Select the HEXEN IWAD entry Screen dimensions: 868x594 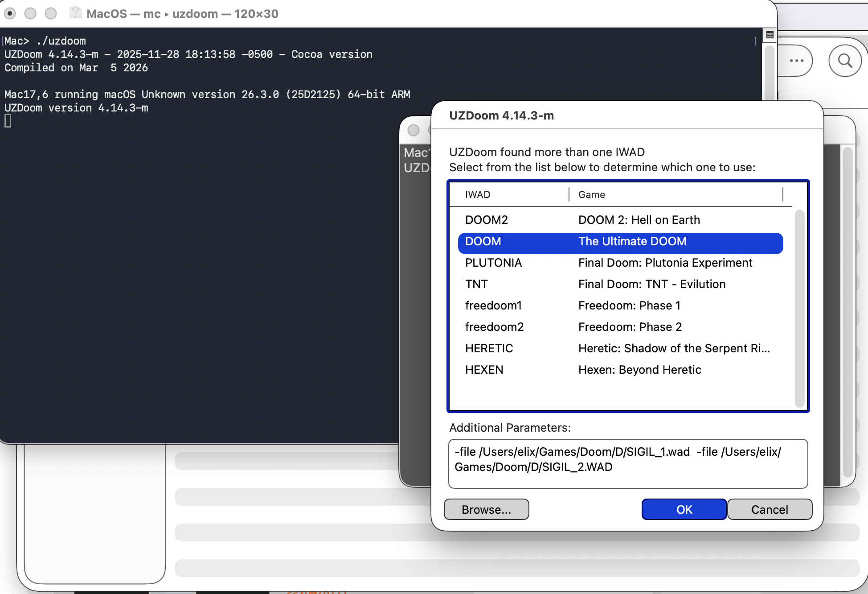(x=620, y=370)
